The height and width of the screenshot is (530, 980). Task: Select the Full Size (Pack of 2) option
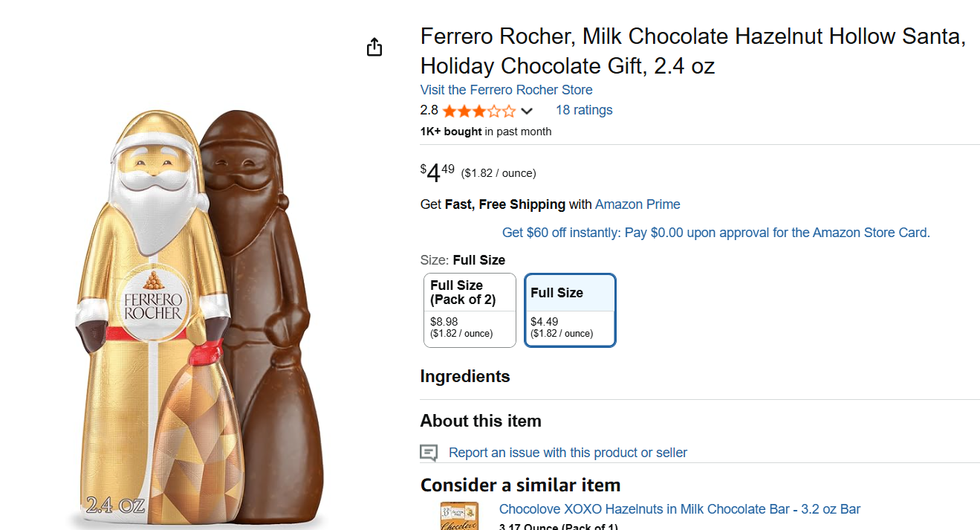(470, 310)
